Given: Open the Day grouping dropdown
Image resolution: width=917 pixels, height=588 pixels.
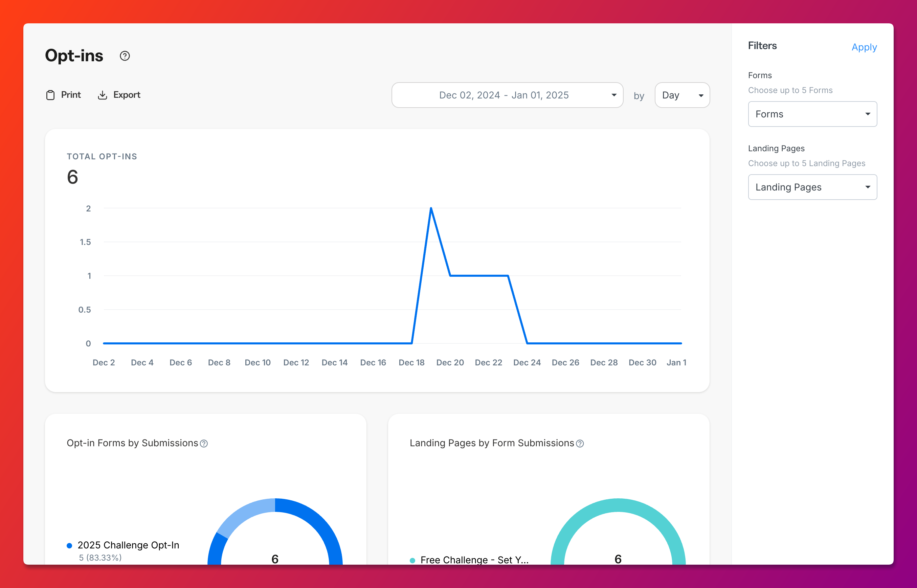Looking at the screenshot, I should coord(682,95).
